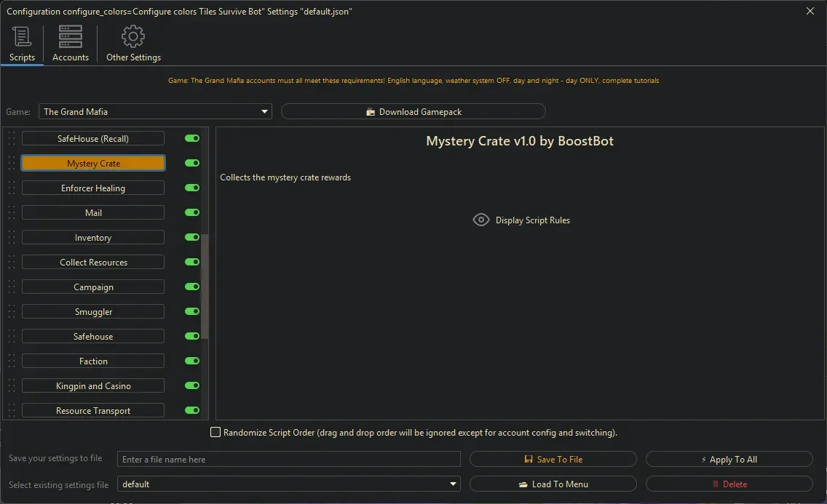Disable the Safehouse script toggle
Viewport: 827px width, 504px height.
pos(192,337)
